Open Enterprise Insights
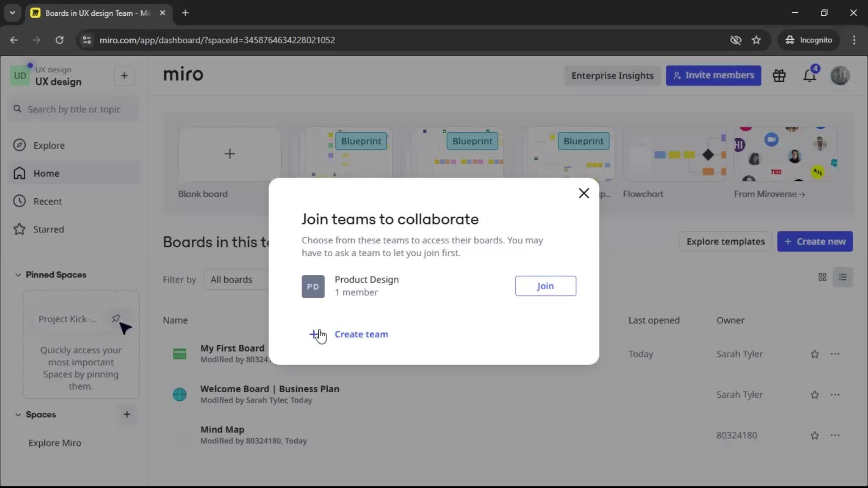This screenshot has width=868, height=488. 612,76
